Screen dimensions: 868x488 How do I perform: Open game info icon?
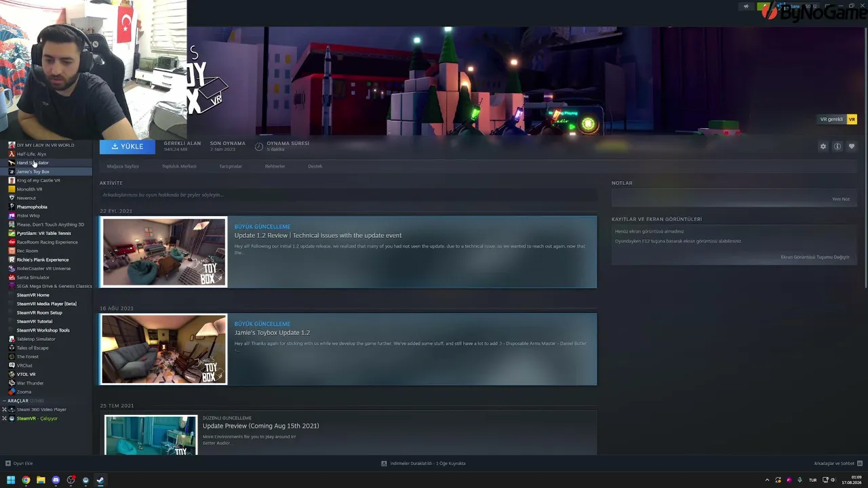coord(837,146)
